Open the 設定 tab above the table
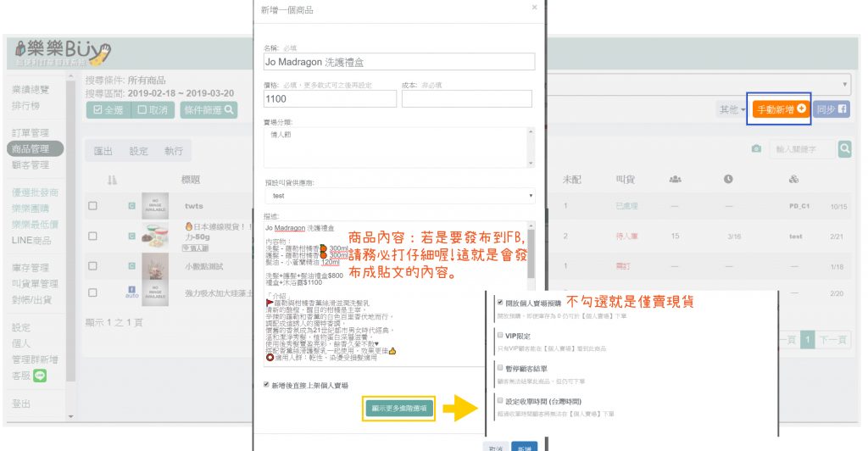The height and width of the screenshot is (451, 868). [x=138, y=151]
